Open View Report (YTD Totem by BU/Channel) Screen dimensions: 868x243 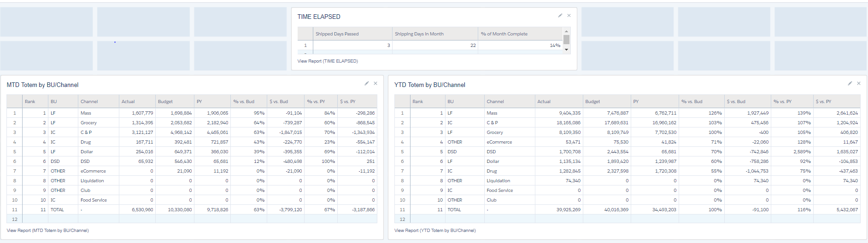(435, 231)
